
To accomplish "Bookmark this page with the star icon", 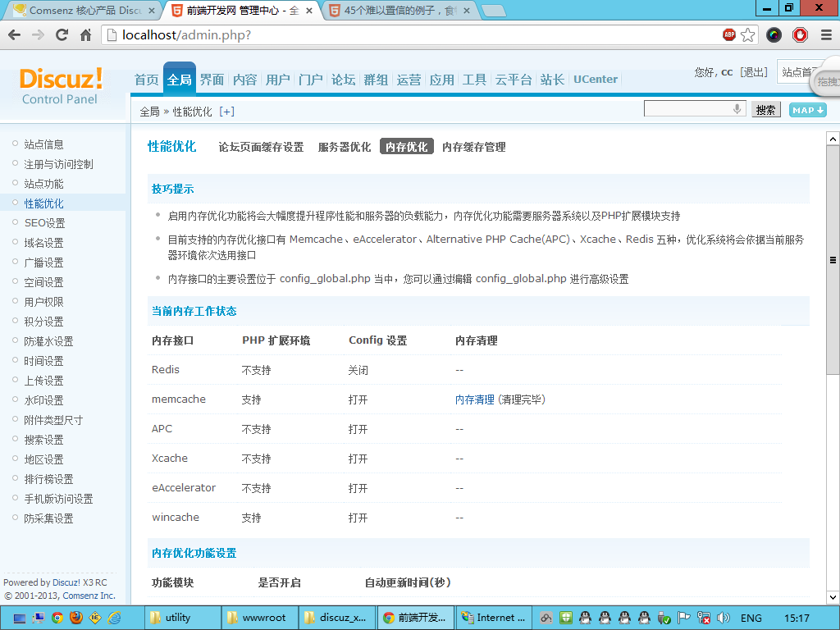I will 748,35.
